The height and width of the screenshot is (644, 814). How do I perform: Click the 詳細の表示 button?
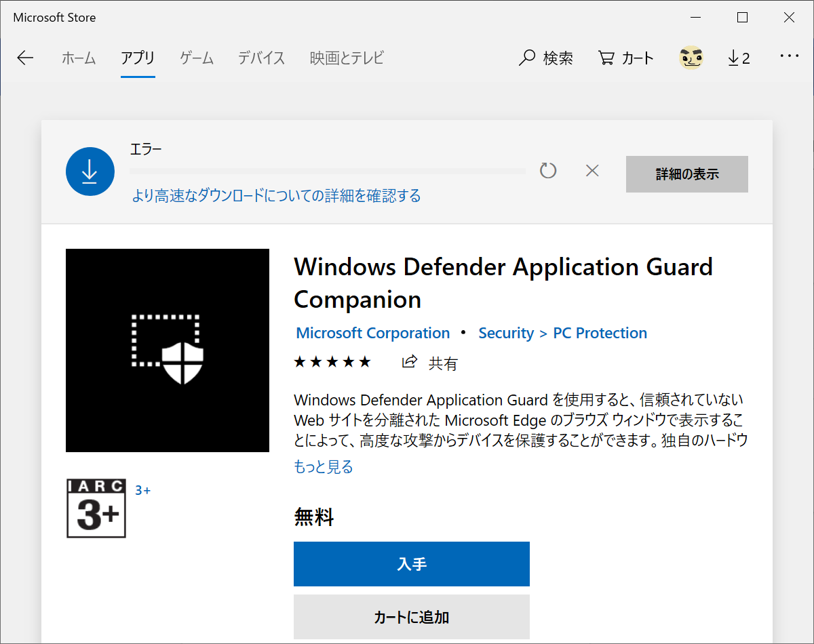click(687, 174)
